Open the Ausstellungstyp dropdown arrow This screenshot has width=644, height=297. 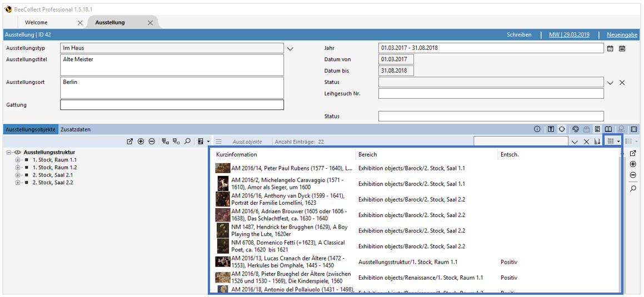[290, 49]
